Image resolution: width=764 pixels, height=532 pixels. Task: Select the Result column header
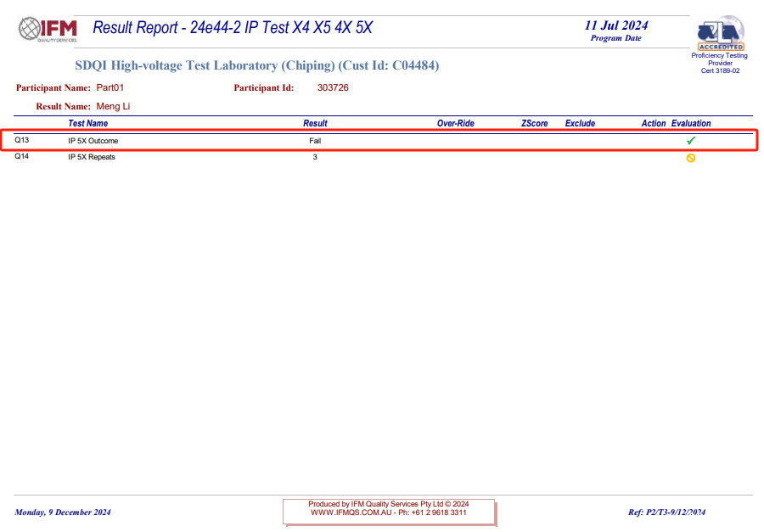315,124
